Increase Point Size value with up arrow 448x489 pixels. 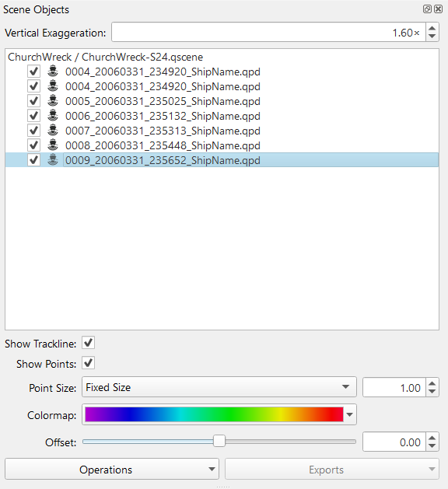tap(432, 383)
